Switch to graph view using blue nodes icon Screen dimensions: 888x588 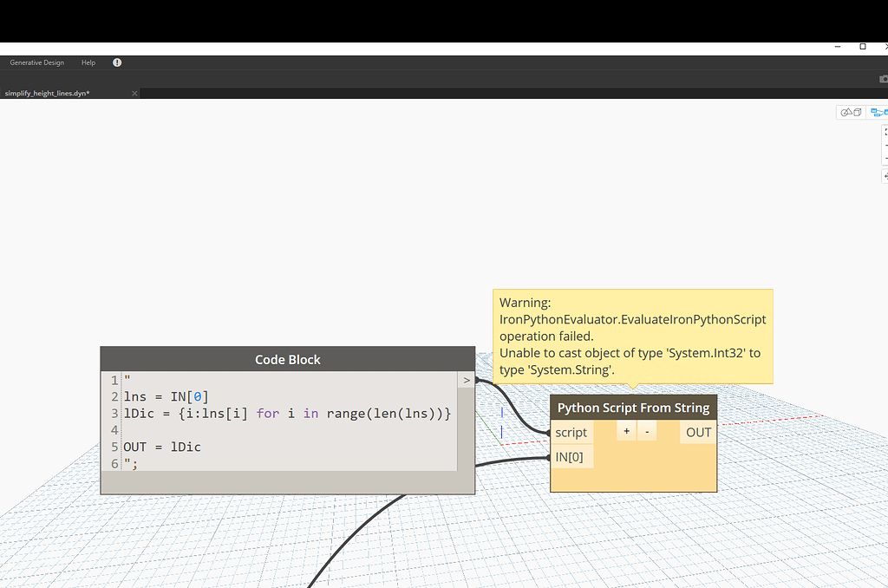[x=878, y=112]
